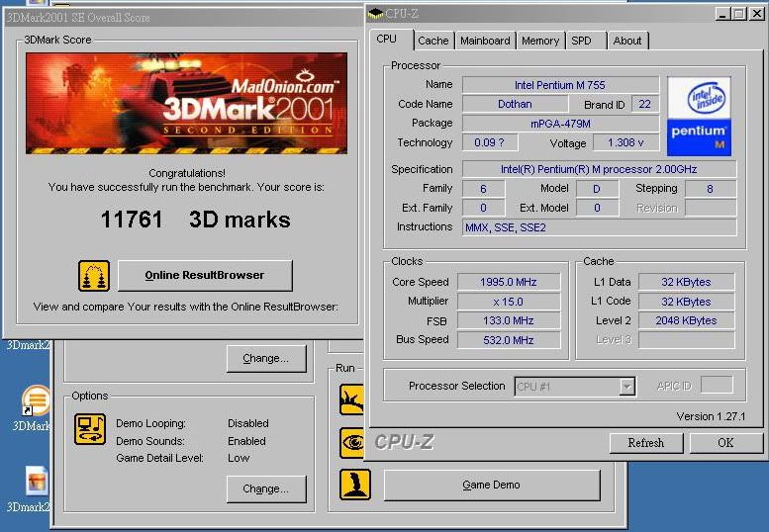Open the Memory tab
This screenshot has width=769, height=532.
(x=540, y=41)
